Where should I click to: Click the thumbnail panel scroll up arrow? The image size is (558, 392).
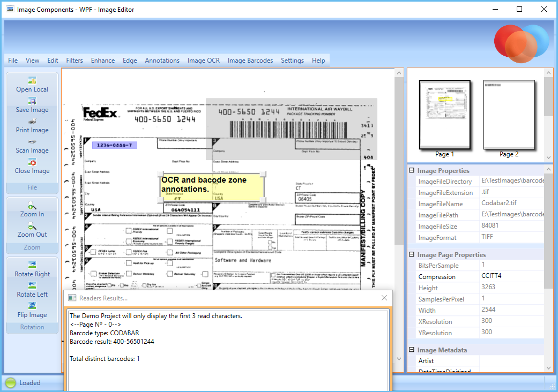click(548, 73)
